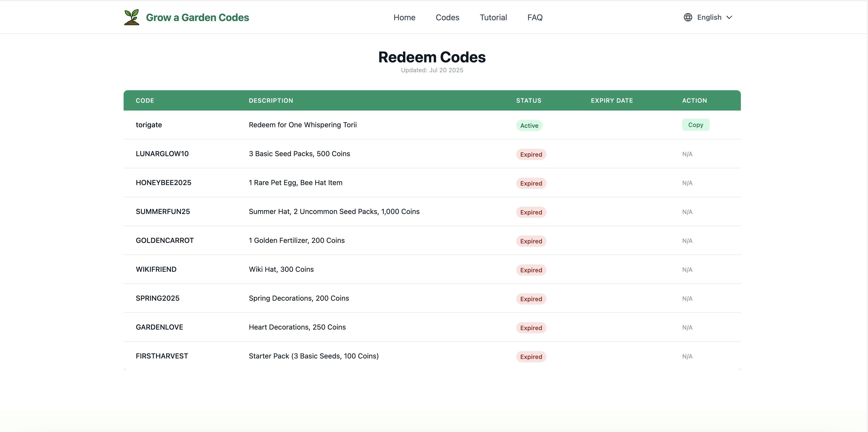The width and height of the screenshot is (868, 432).
Task: Click the FIRSTHARVEST row description
Action: pos(313,356)
